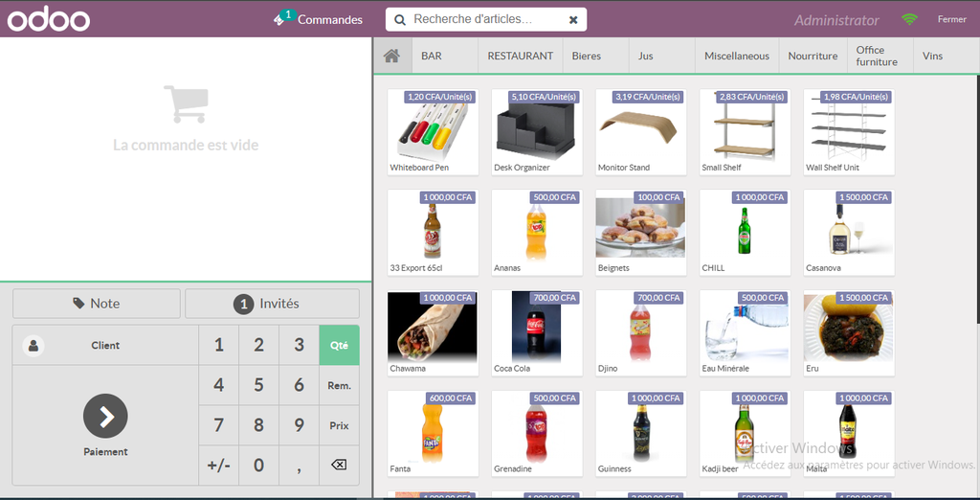This screenshot has width=980, height=500.
Task: Add CHILL beer to the order
Action: click(x=745, y=232)
